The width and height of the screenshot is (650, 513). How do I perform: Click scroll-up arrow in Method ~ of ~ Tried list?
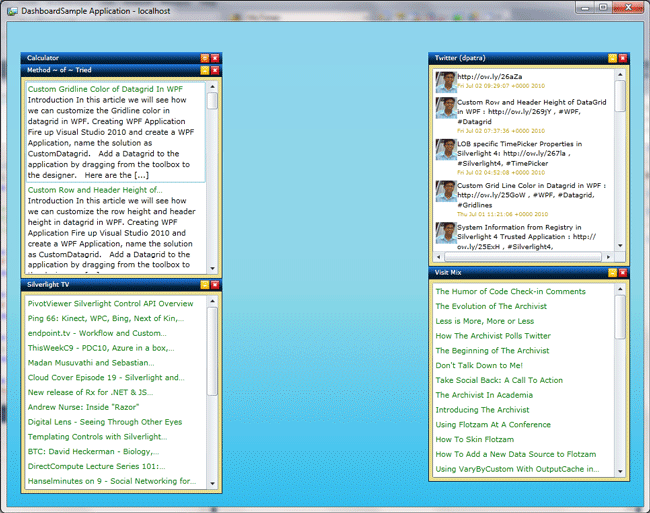[x=212, y=87]
